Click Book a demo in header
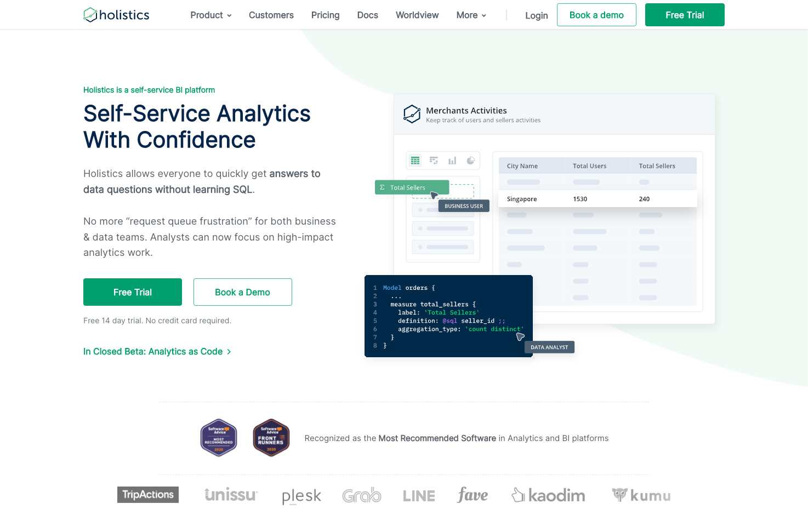The height and width of the screenshot is (532, 808). click(x=596, y=15)
